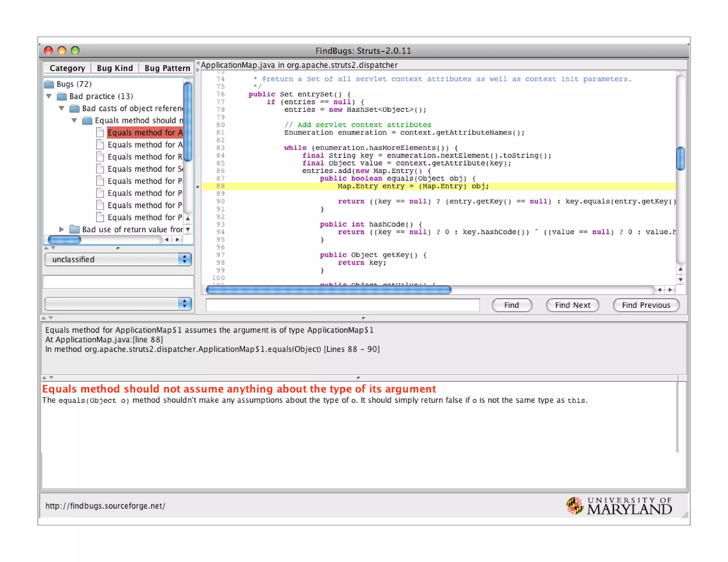This screenshot has height=562, width=728.
Task: Click the Equals method should not folder icon
Action: (x=87, y=120)
